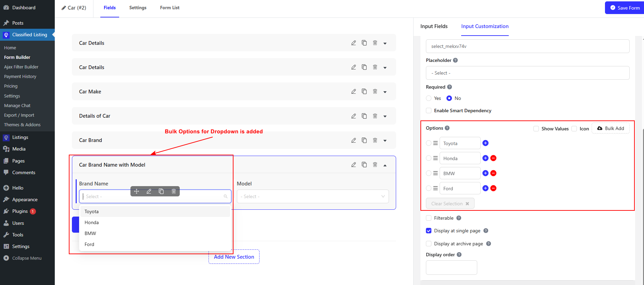Switch to the Fields tab
Image resolution: width=644 pixels, height=285 pixels.
(x=110, y=8)
